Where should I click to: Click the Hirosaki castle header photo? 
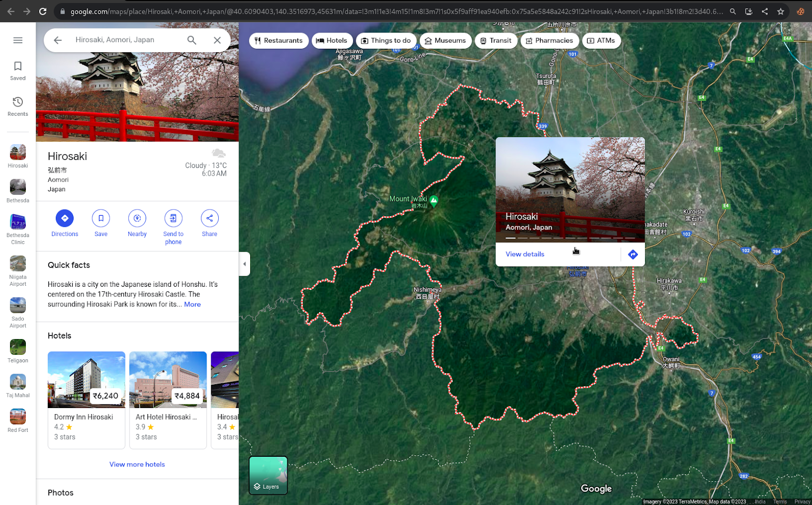(137, 96)
